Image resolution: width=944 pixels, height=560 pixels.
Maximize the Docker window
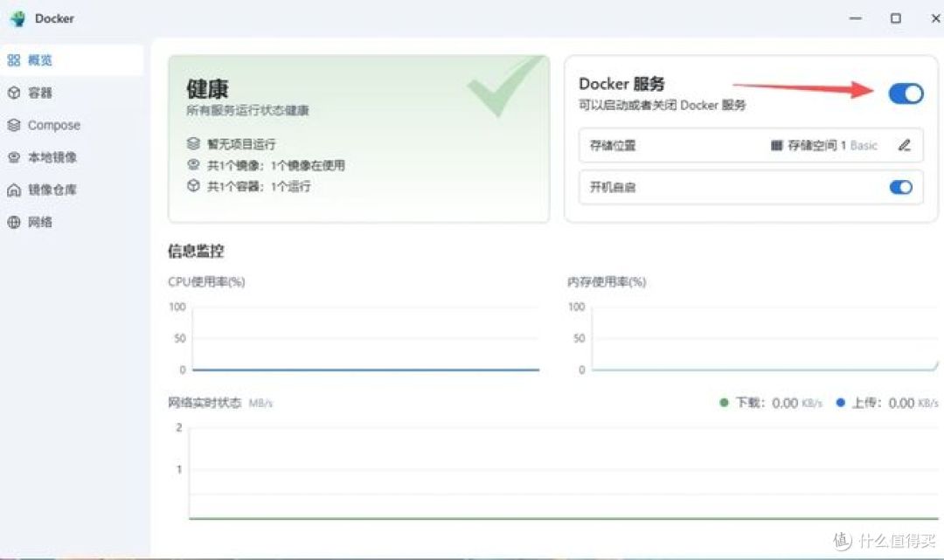tap(896, 18)
